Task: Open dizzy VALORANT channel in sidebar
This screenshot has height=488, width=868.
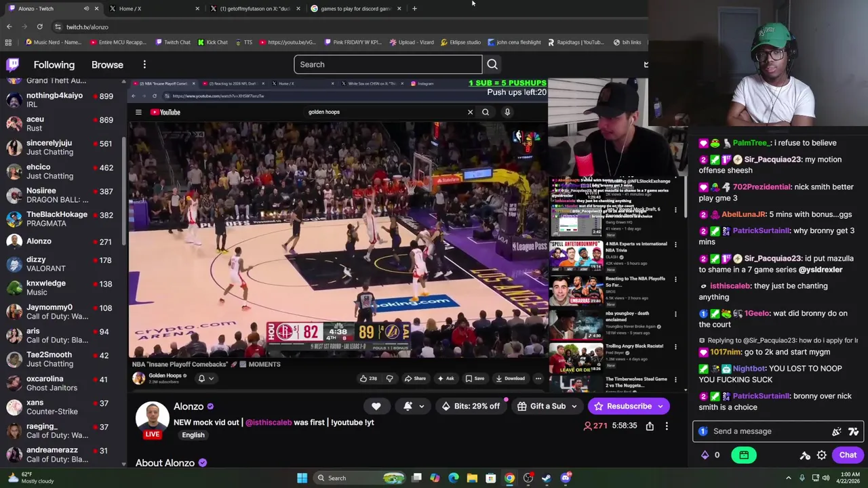Action: [x=62, y=264]
